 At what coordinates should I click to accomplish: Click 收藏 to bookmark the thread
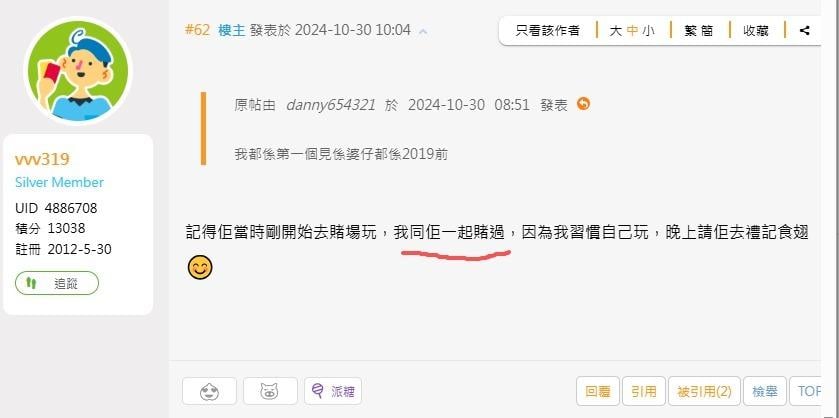[x=756, y=31]
